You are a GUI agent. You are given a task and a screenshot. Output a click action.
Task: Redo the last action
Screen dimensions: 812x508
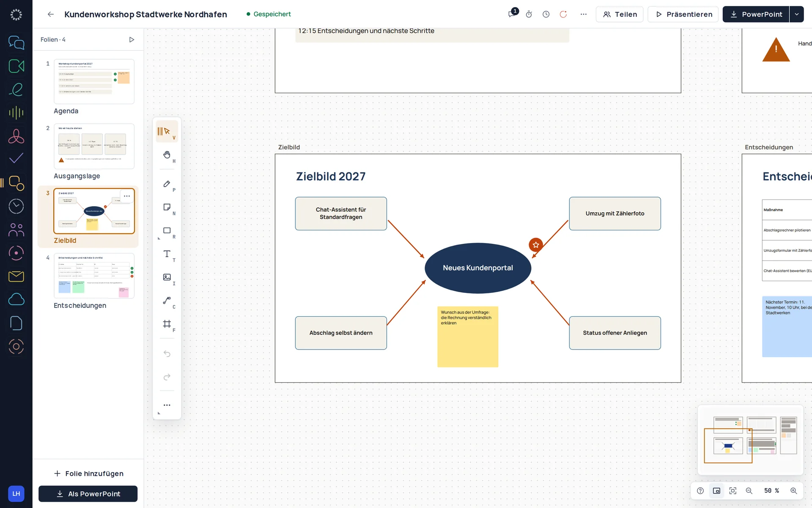(167, 377)
